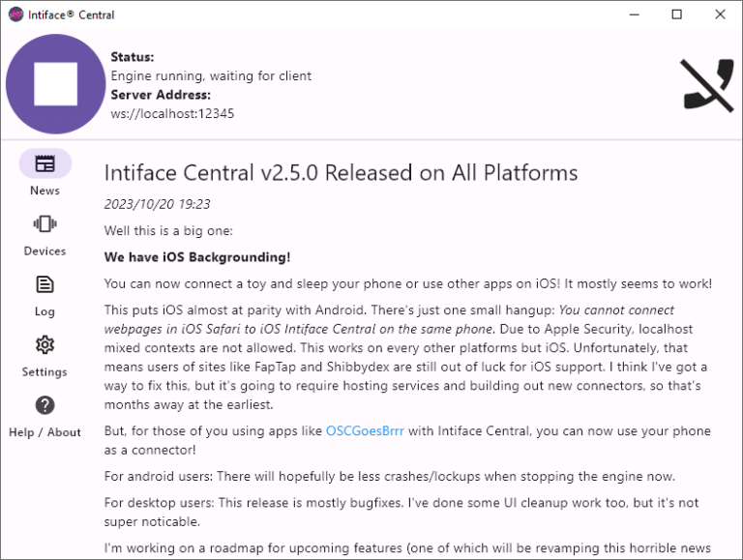This screenshot has height=560, width=743.
Task: Click the ws://localhost:12345 server address text
Action: point(172,113)
